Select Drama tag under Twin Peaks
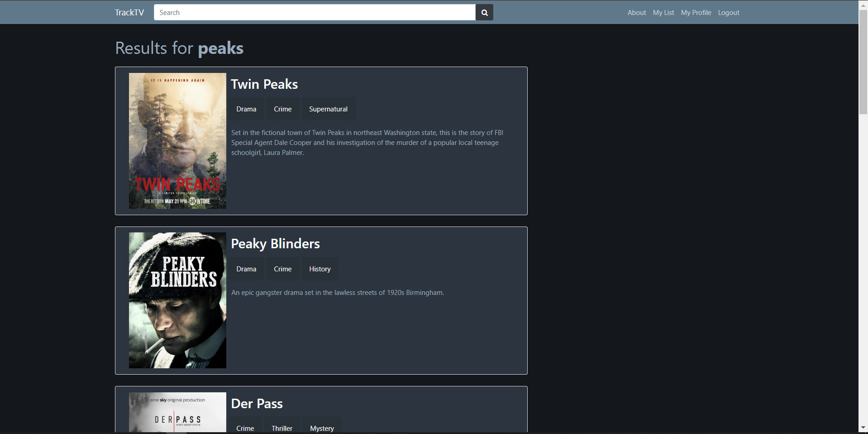 [246, 109]
